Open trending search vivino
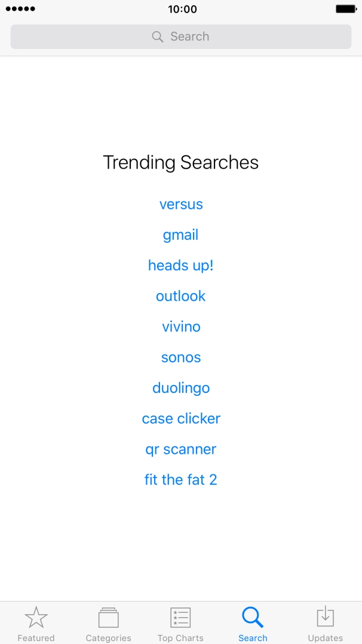This screenshot has height=644, width=362. [180, 326]
